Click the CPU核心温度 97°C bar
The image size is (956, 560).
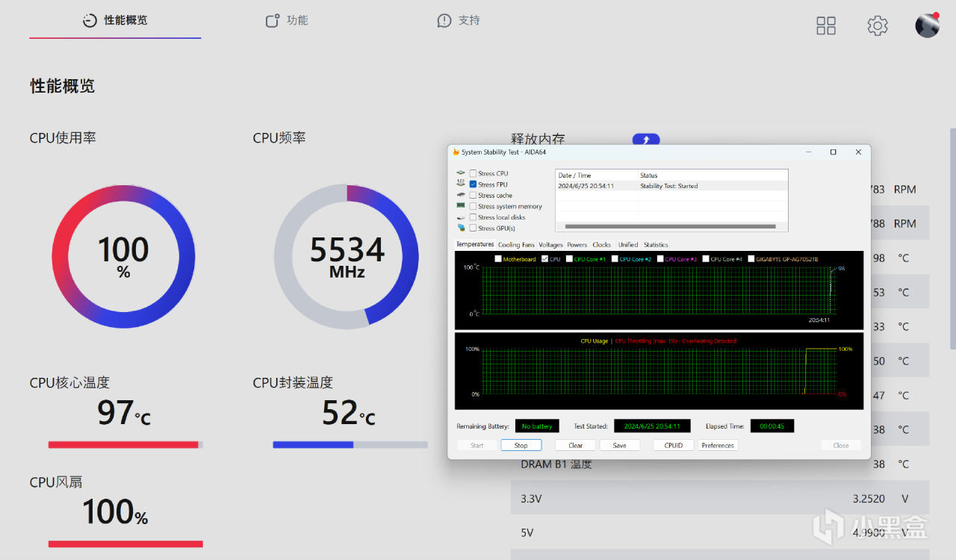tap(125, 444)
